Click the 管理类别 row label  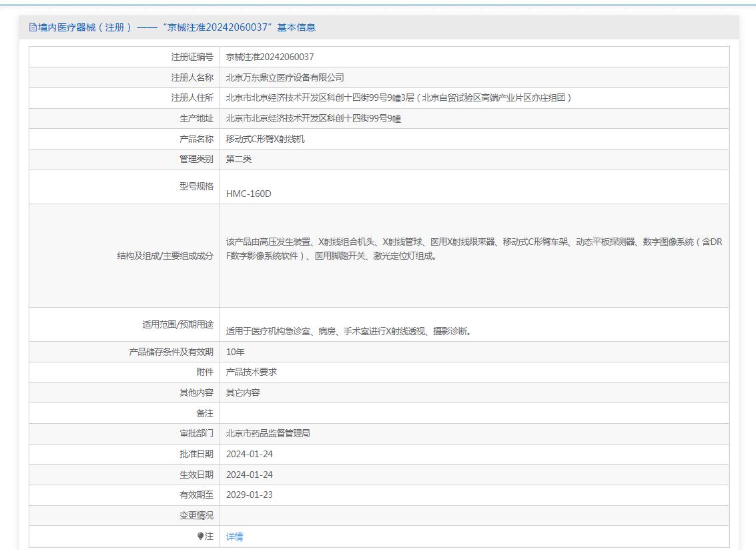196,160
